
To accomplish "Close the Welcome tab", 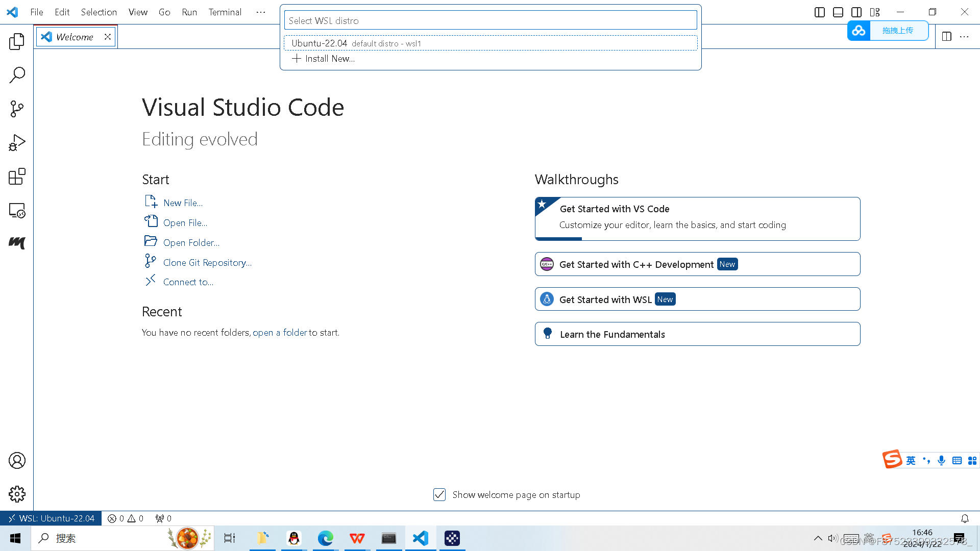I will click(108, 37).
